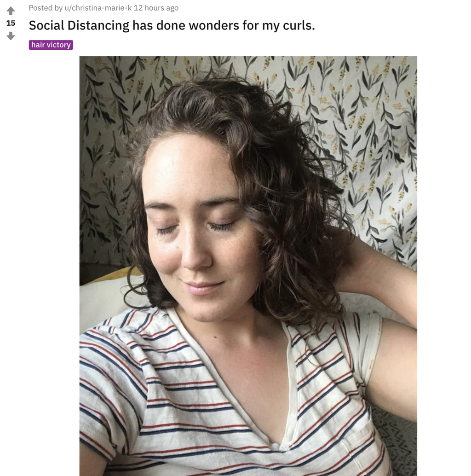Click the gray up arrow icon
Image resolution: width=471 pixels, height=476 pixels.
[11, 11]
